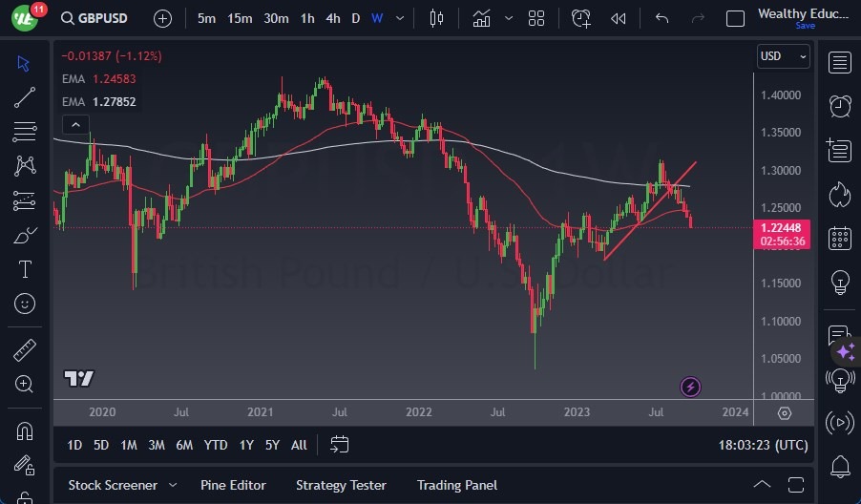Open the Fibonacci retracement tools
861x504 pixels.
point(25,131)
